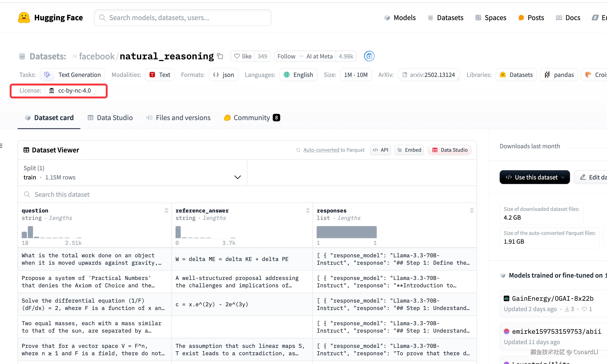Viewport: 607px width, 364px height.
Task: Open the Use this dataset dropdown
Action: [534, 177]
